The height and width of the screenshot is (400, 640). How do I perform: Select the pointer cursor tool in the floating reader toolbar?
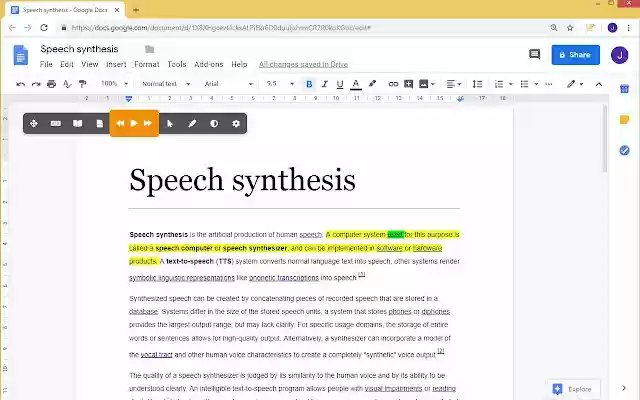pos(170,123)
